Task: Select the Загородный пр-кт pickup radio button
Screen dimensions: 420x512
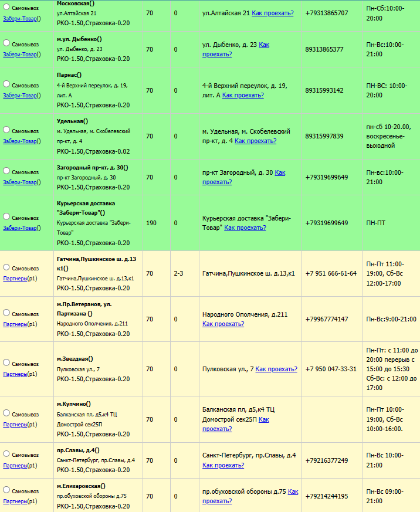Action: 6,171
